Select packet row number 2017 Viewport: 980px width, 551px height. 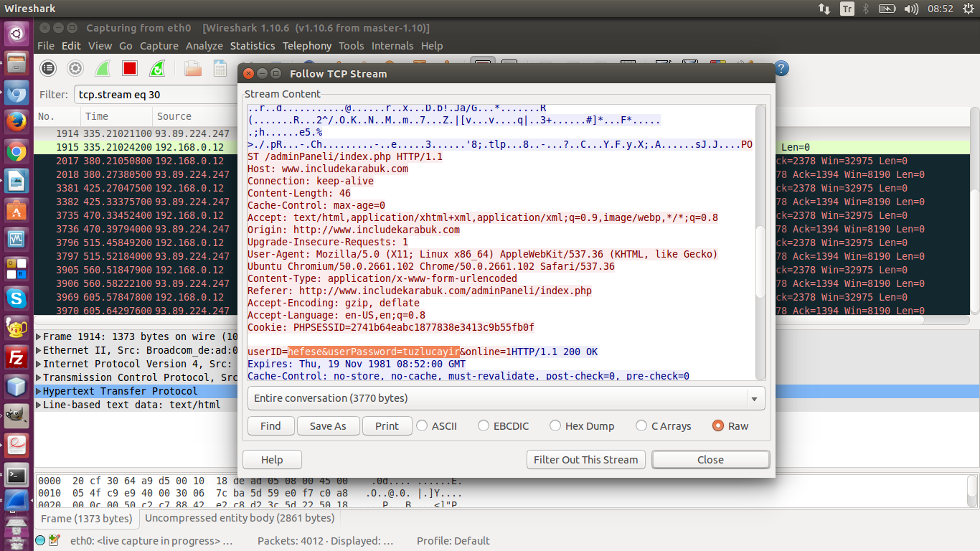136,161
